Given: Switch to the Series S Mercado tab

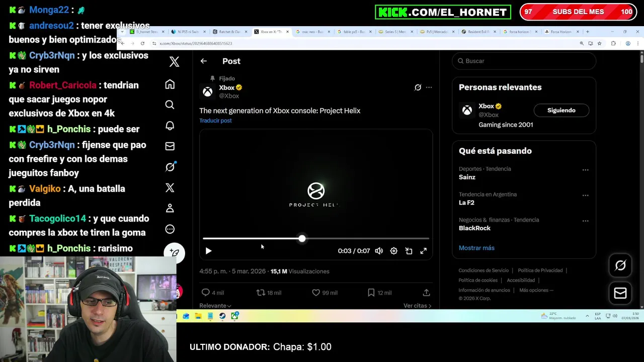Looking at the screenshot, I should [x=395, y=32].
